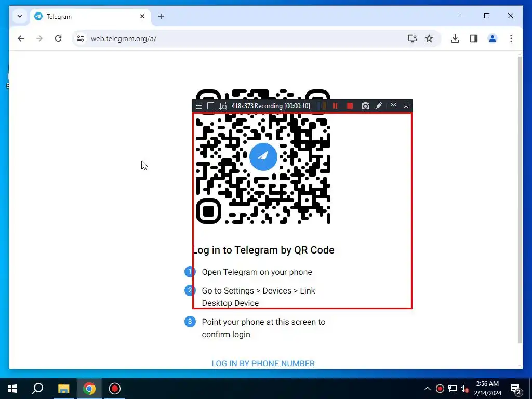Collapse the recorder toolbar with double-chevron

click(393, 106)
